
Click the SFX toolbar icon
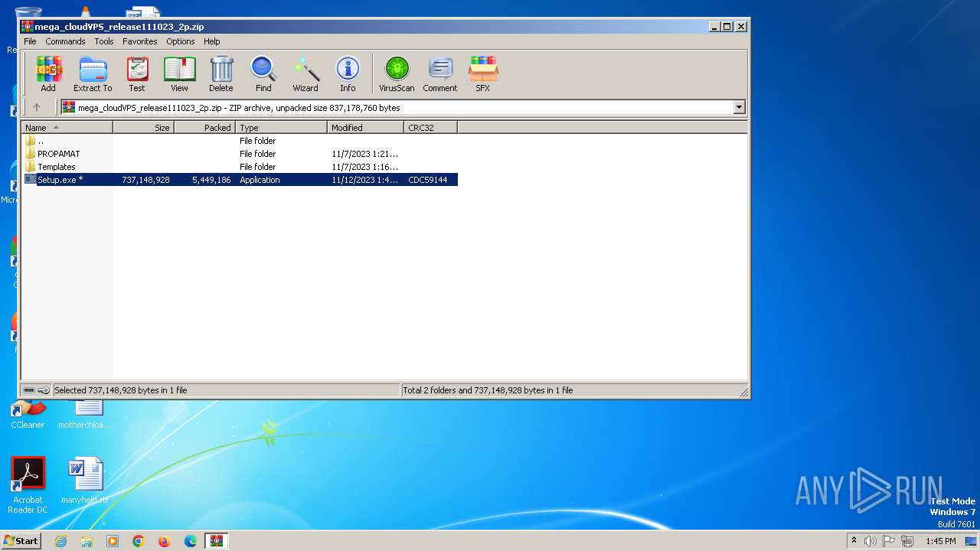483,74
